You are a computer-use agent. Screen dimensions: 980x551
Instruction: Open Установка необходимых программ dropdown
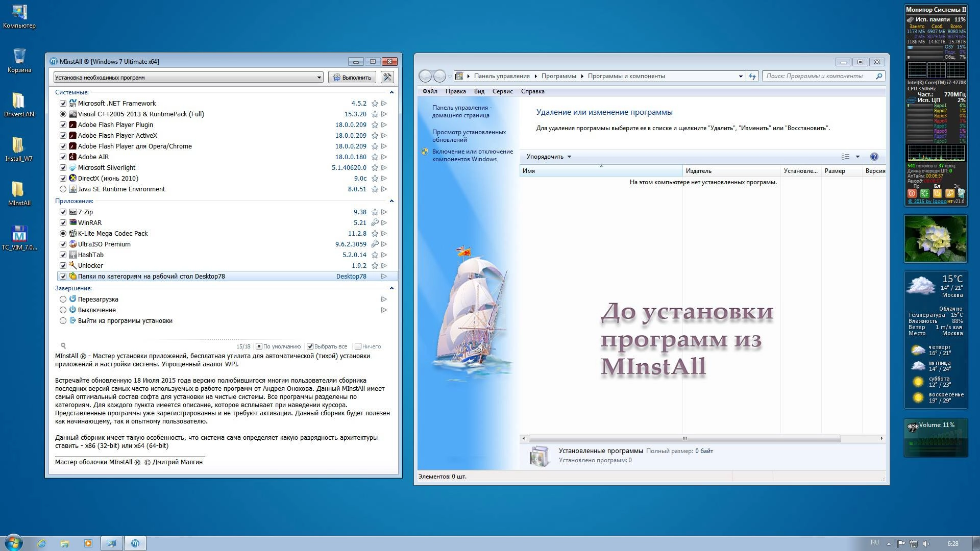pyautogui.click(x=188, y=78)
